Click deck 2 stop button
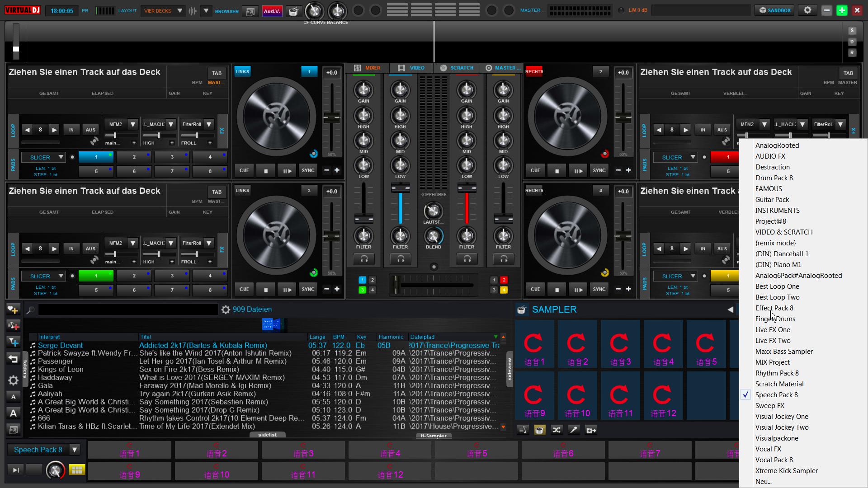 pos(557,170)
